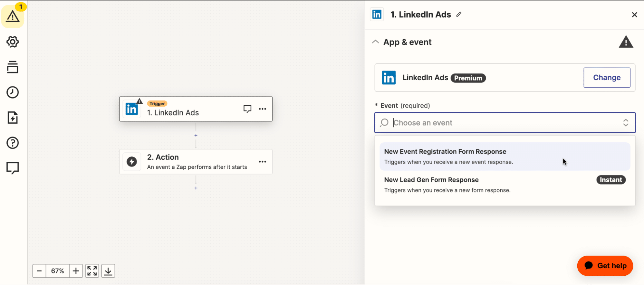Click the LinkedIn logo in the app card
The height and width of the screenshot is (285, 644).
(x=389, y=78)
